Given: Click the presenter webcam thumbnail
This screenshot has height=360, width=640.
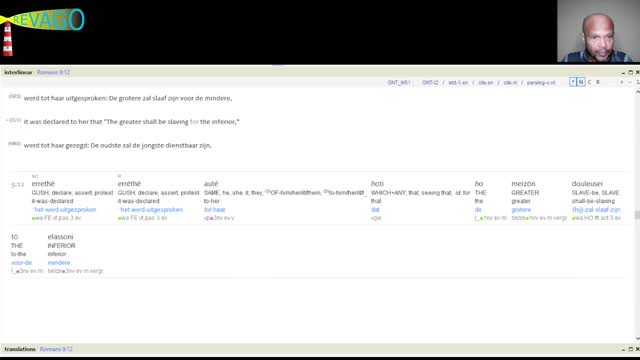Looking at the screenshot, I should (x=598, y=31).
